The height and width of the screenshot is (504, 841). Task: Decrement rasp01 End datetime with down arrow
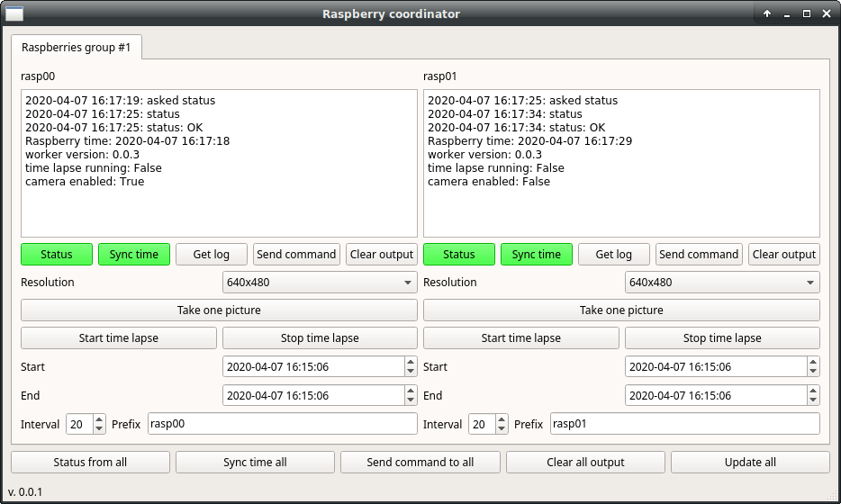tap(813, 400)
